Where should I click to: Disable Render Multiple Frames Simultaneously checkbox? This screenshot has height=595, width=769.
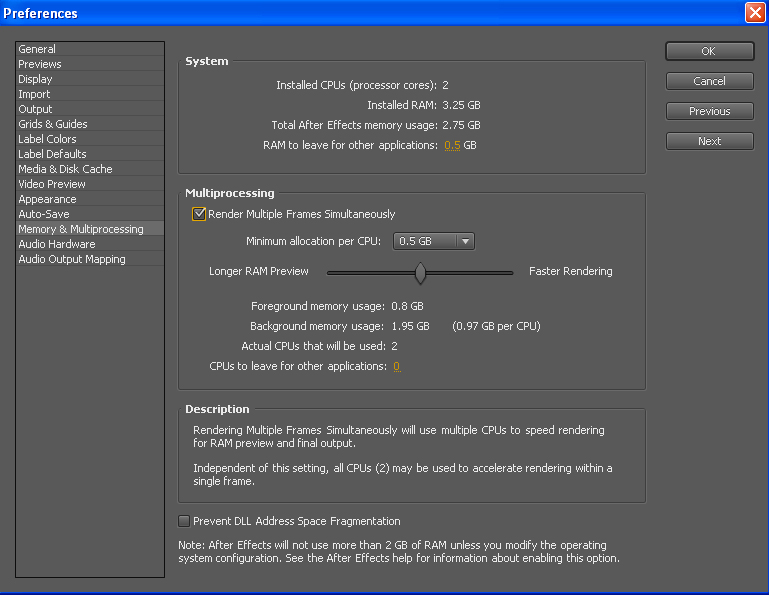(199, 214)
